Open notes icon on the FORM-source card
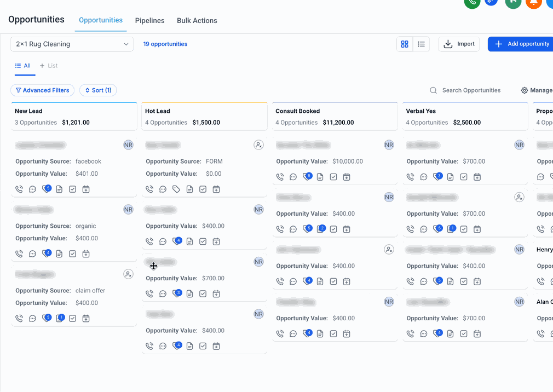Viewport: 553px width, 392px height. pos(190,189)
